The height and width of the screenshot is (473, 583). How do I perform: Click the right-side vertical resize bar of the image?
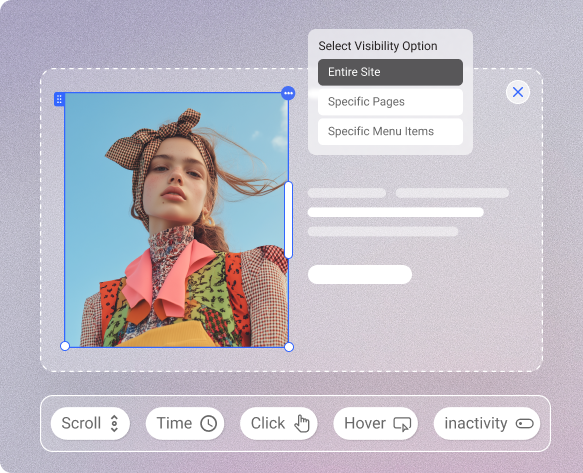coord(288,220)
